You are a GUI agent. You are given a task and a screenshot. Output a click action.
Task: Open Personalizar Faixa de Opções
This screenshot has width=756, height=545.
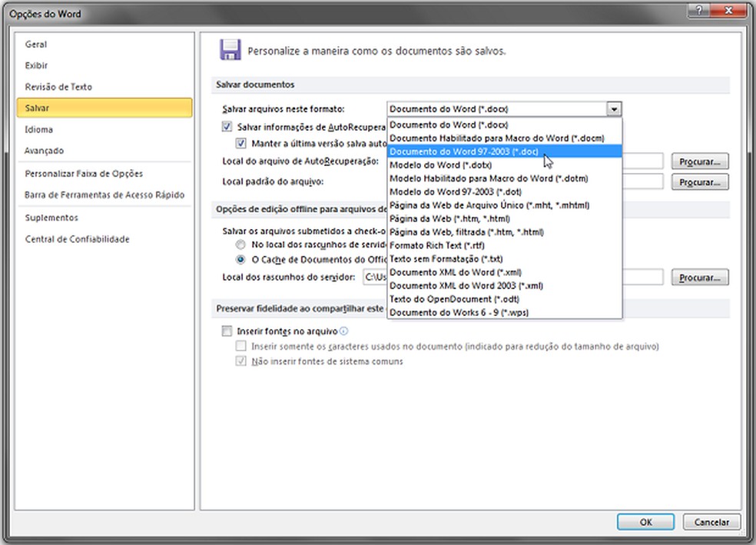104,174
